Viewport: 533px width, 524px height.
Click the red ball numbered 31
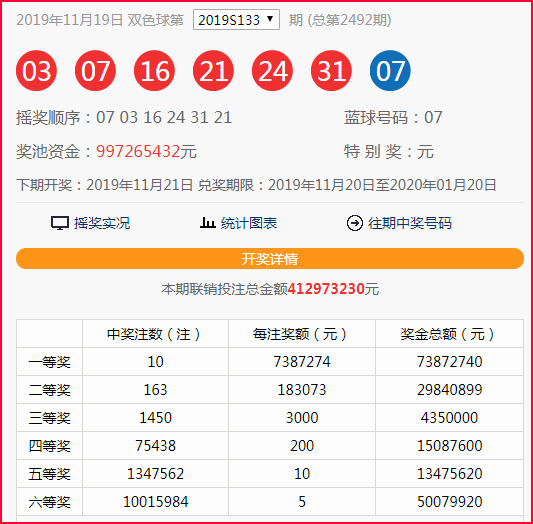click(x=331, y=71)
